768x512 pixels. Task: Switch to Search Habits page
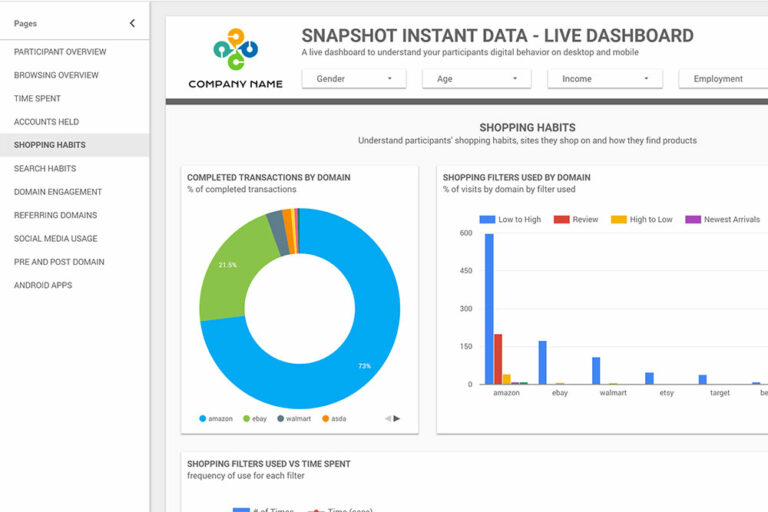click(x=45, y=169)
